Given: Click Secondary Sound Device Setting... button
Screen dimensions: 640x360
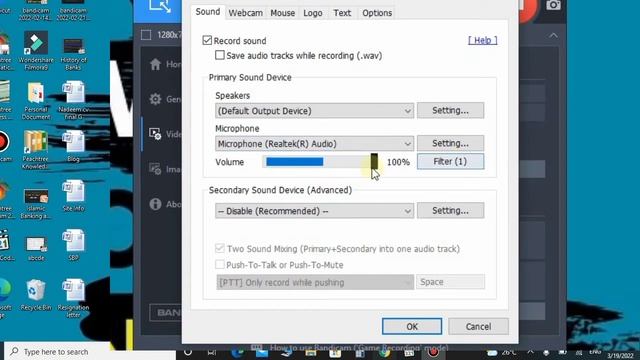Looking at the screenshot, I should click(x=451, y=211).
